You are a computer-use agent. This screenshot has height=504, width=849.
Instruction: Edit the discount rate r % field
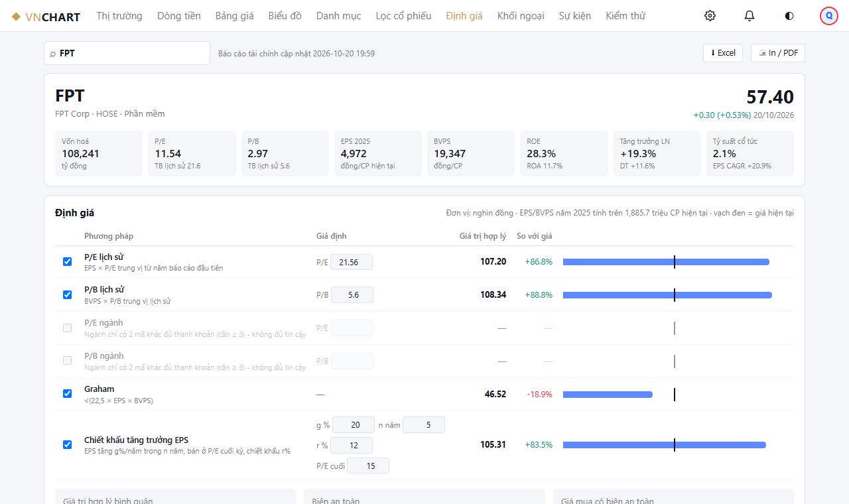coord(352,446)
